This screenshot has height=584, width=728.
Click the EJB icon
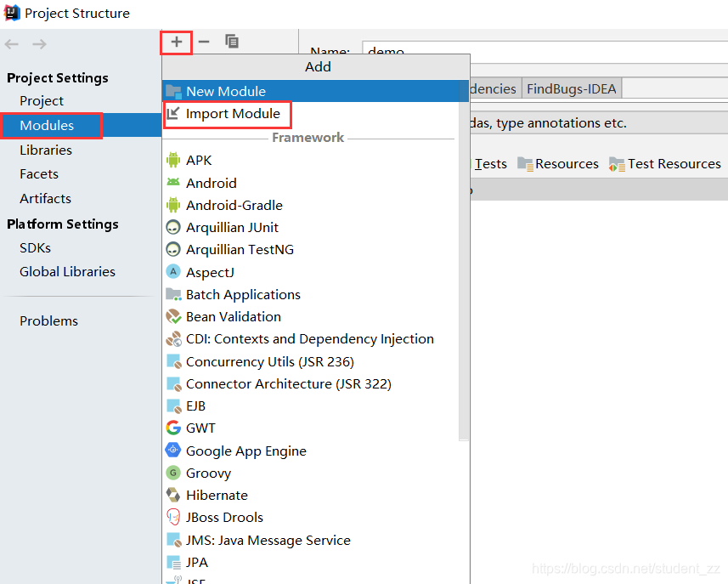pyautogui.click(x=173, y=406)
